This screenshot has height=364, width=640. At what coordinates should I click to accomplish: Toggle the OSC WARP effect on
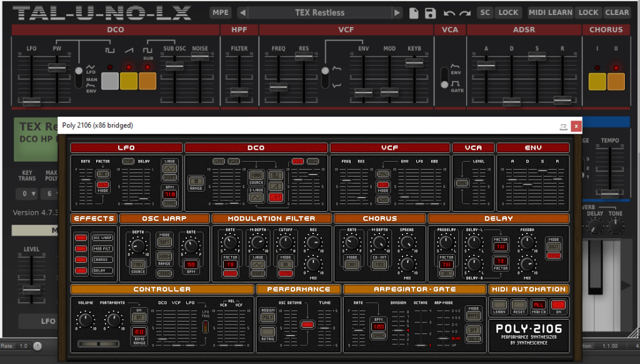[x=80, y=239]
